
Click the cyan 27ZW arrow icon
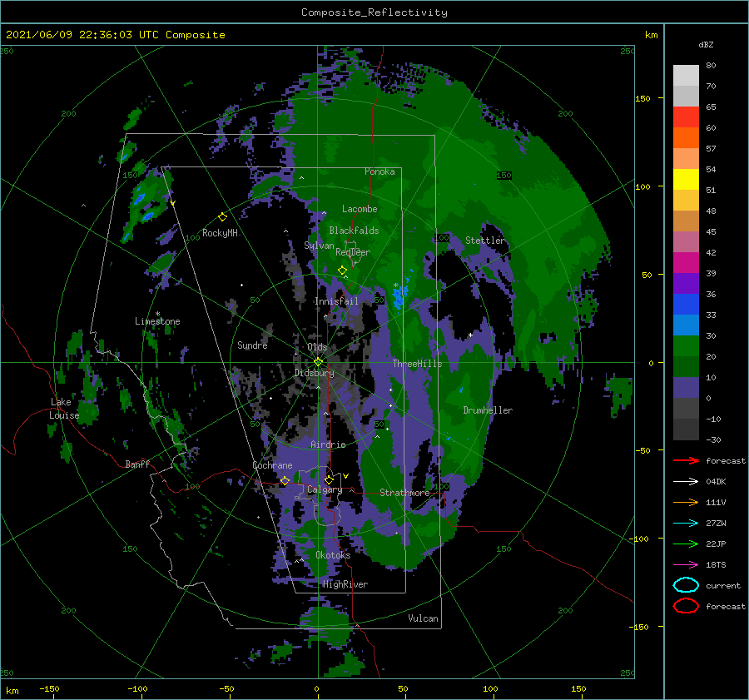coord(686,524)
